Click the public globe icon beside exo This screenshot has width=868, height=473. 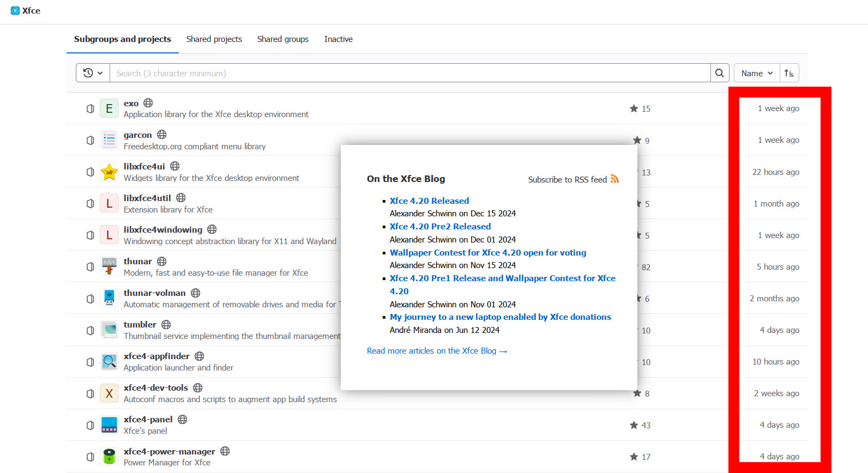[148, 103]
